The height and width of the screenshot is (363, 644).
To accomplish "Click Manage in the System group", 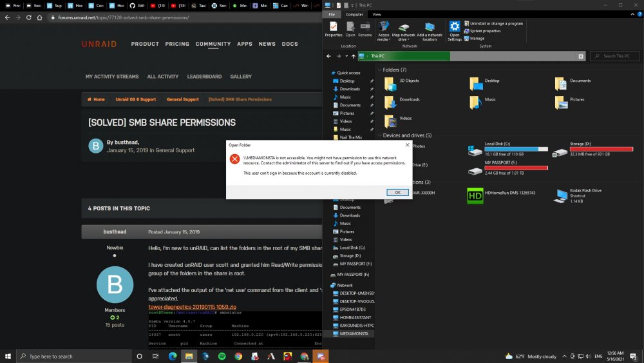I will pyautogui.click(x=474, y=38).
